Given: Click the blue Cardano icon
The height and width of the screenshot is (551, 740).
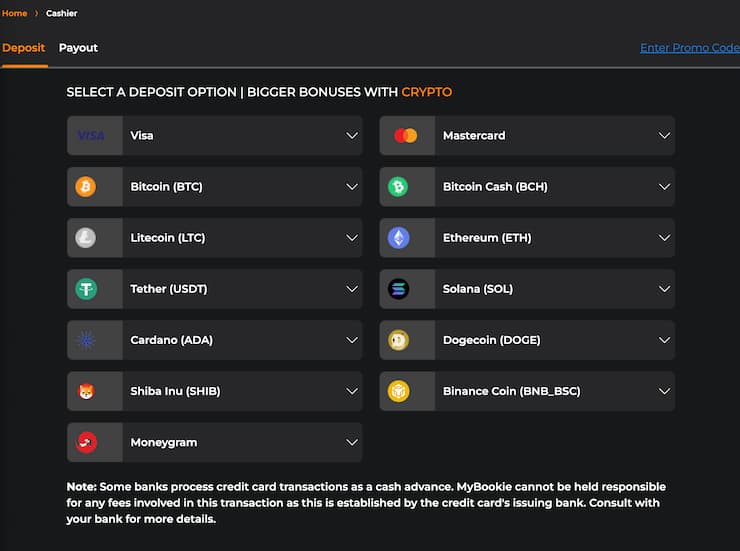Looking at the screenshot, I should [86, 340].
